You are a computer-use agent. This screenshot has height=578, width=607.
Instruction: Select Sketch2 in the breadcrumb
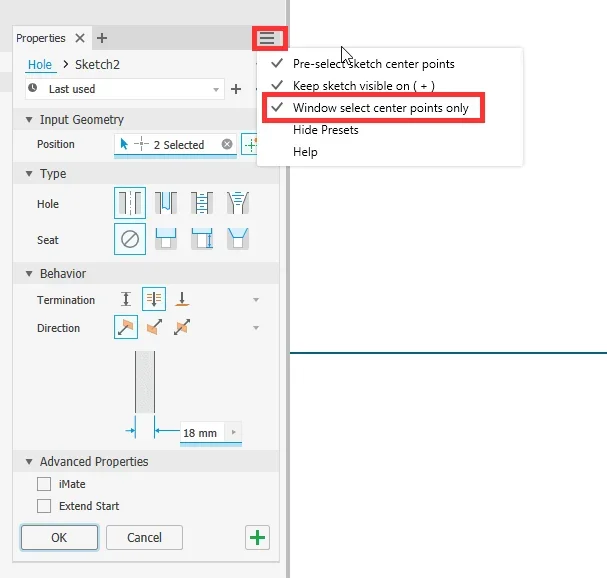pos(97,64)
